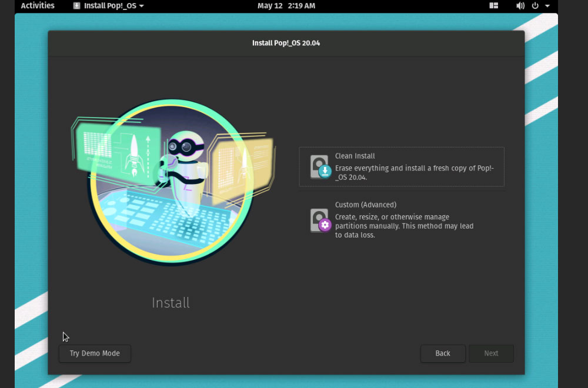Viewport: 588px width, 388px height.
Task: Open the volume speaker icon
Action: click(x=520, y=6)
